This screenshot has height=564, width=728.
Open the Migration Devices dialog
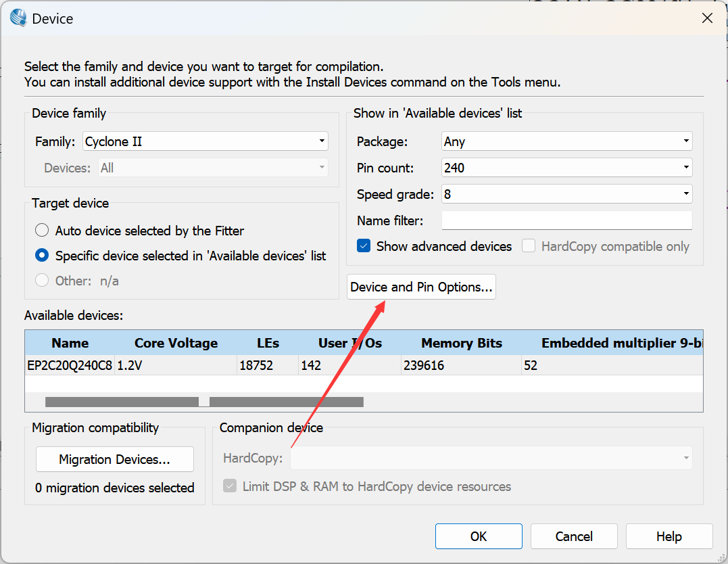click(115, 459)
